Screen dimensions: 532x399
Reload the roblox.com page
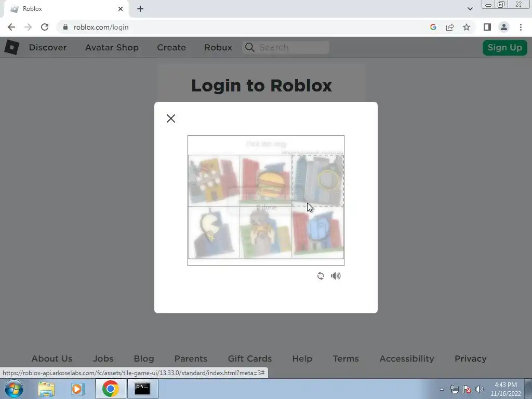click(x=45, y=27)
